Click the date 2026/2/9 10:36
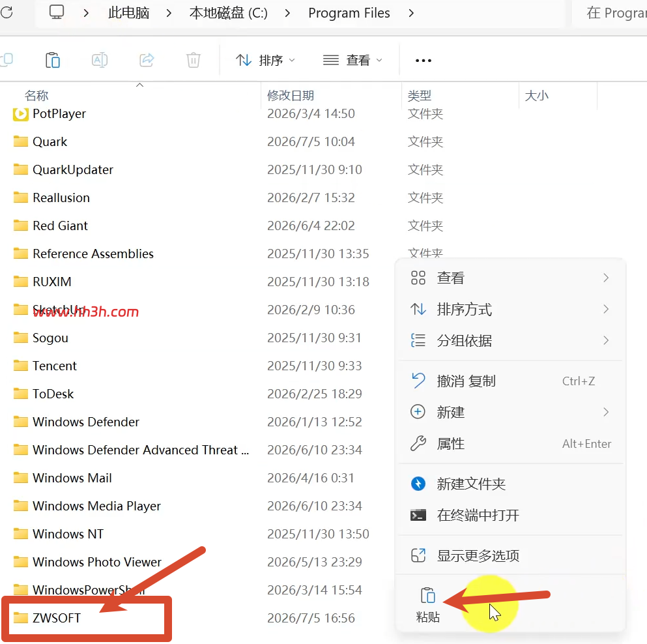 click(311, 310)
